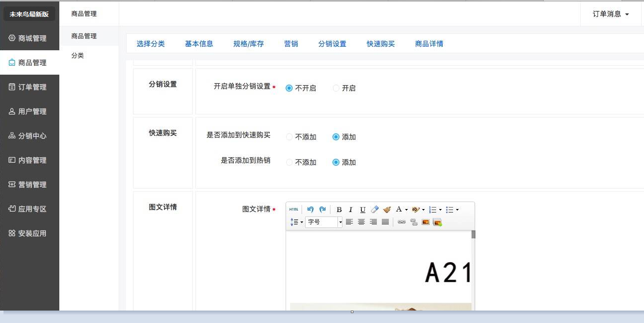Click the insert hyperlink chain icon

click(x=401, y=222)
